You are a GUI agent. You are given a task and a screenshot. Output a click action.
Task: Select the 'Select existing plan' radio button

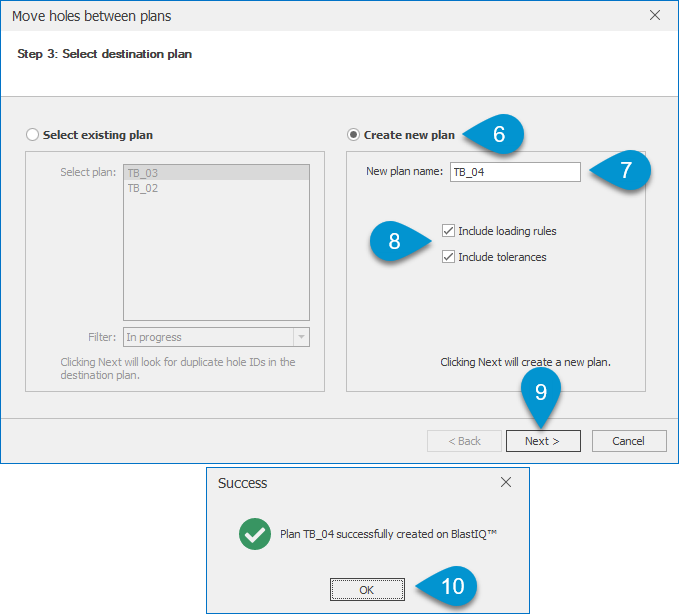coord(32,135)
